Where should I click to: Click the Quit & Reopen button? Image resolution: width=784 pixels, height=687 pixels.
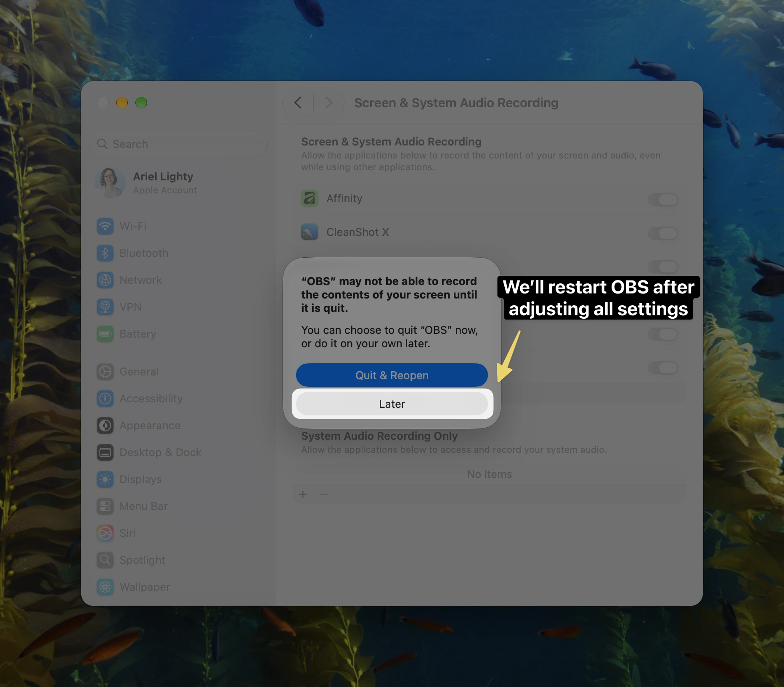(392, 375)
